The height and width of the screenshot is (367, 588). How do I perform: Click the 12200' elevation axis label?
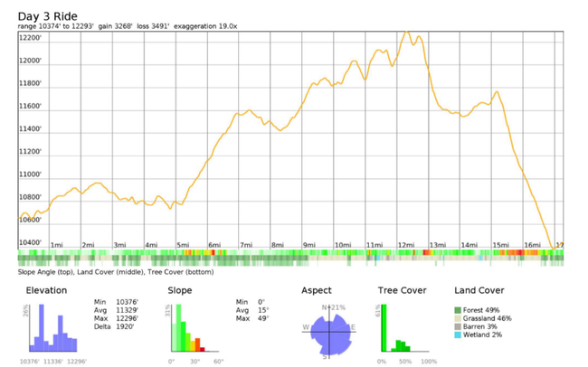[31, 38]
